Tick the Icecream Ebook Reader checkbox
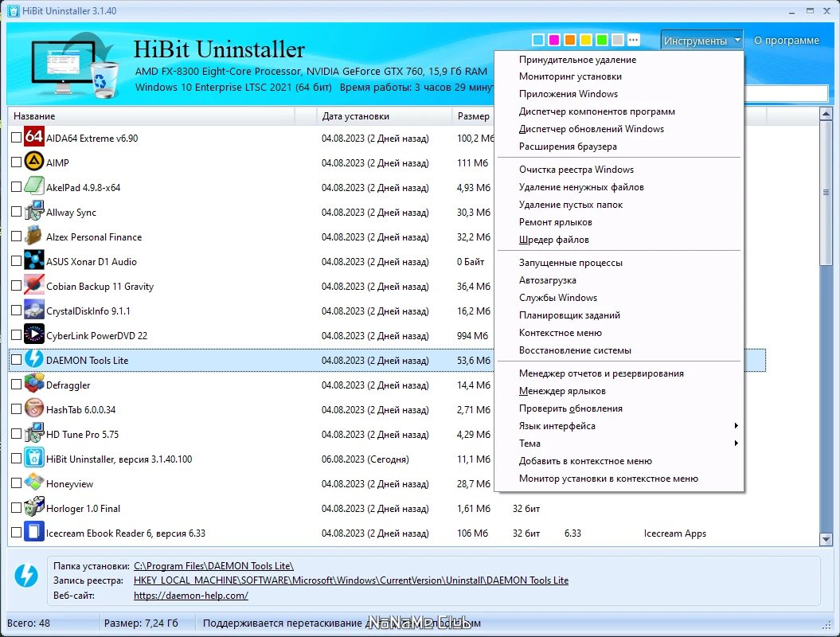The width and height of the screenshot is (840, 637). point(16,532)
